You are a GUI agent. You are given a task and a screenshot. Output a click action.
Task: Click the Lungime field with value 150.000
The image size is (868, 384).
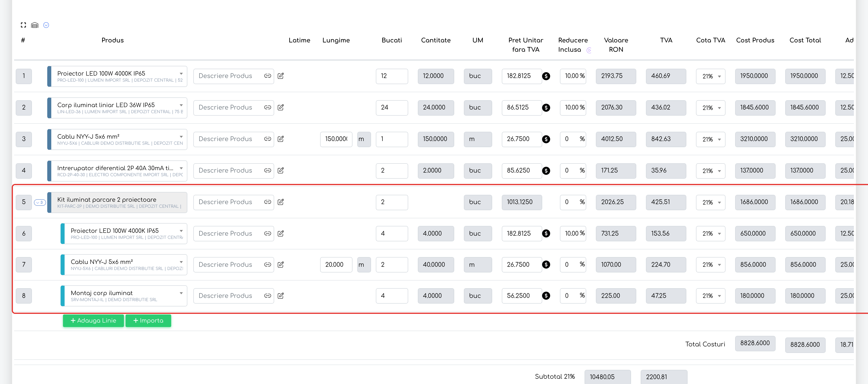(336, 139)
